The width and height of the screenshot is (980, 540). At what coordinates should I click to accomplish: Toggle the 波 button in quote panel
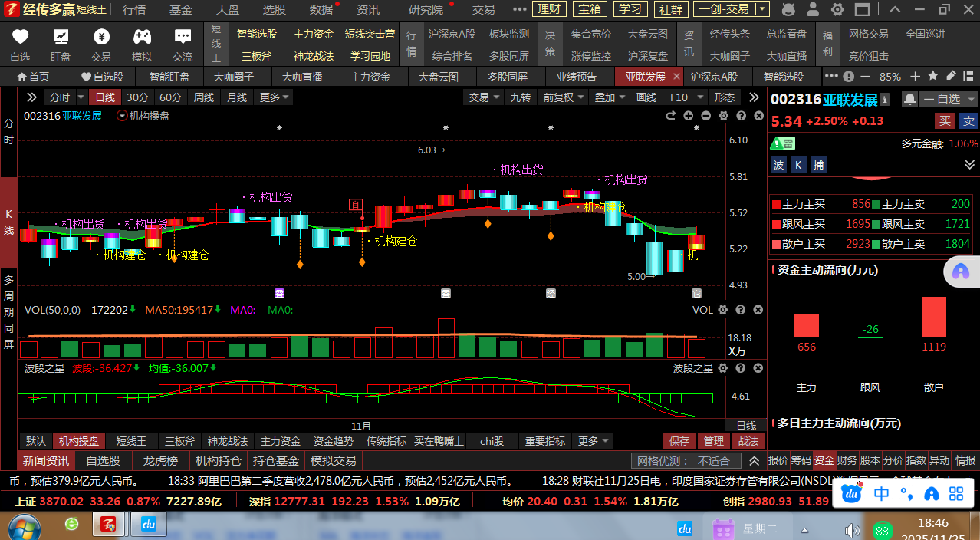779,165
